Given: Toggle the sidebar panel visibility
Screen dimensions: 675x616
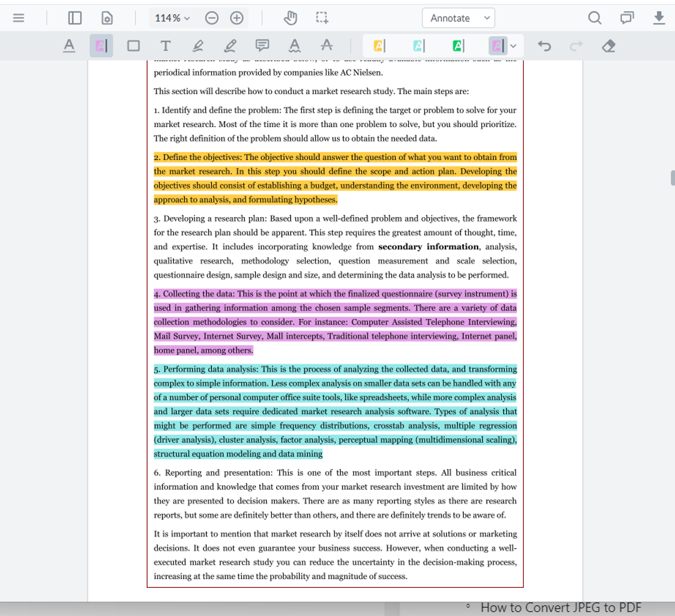Looking at the screenshot, I should tap(75, 18).
